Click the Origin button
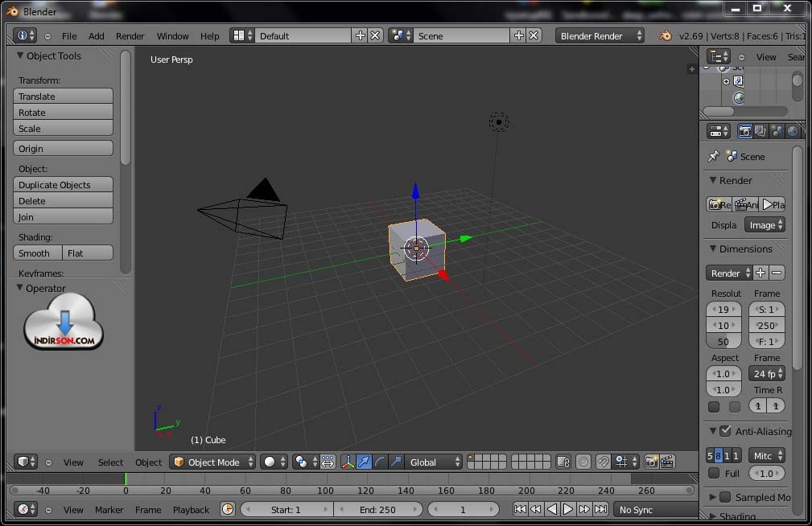812x526 pixels. pos(64,148)
